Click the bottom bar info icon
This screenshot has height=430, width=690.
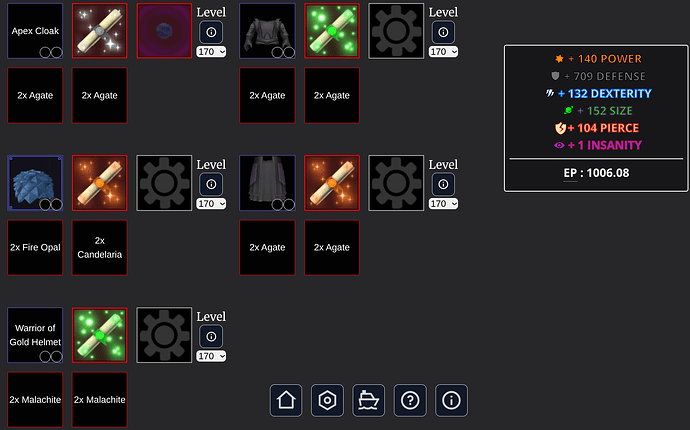click(x=451, y=400)
